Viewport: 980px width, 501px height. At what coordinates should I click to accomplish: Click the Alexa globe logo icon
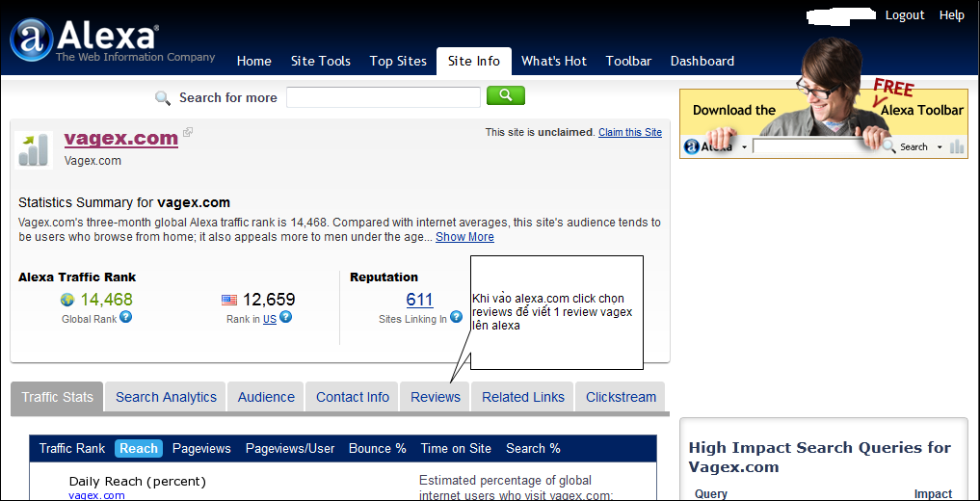[32, 40]
